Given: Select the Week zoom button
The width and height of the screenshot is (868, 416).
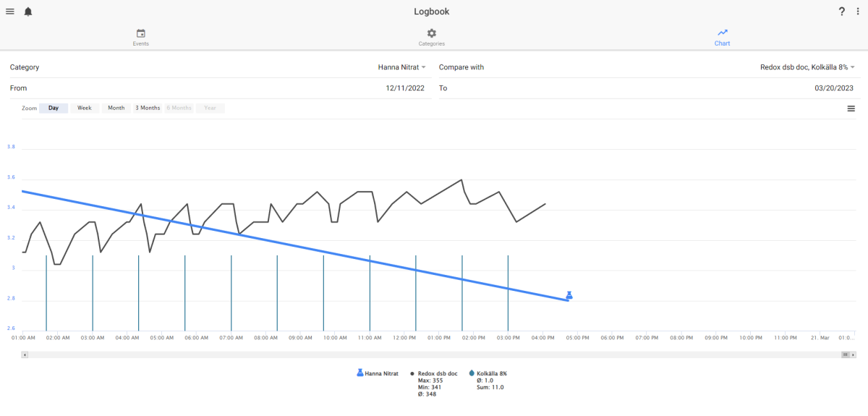Looking at the screenshot, I should (85, 109).
